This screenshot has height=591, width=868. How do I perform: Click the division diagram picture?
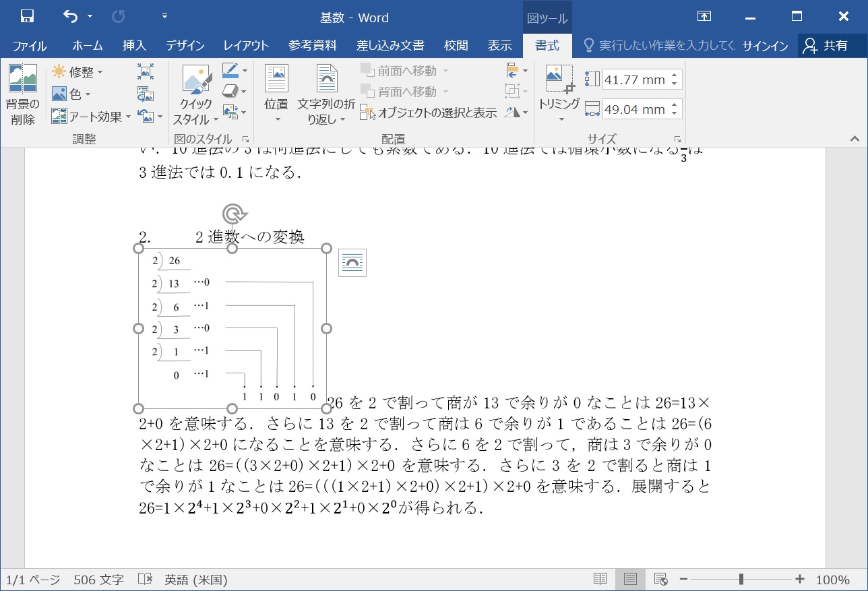pos(232,328)
